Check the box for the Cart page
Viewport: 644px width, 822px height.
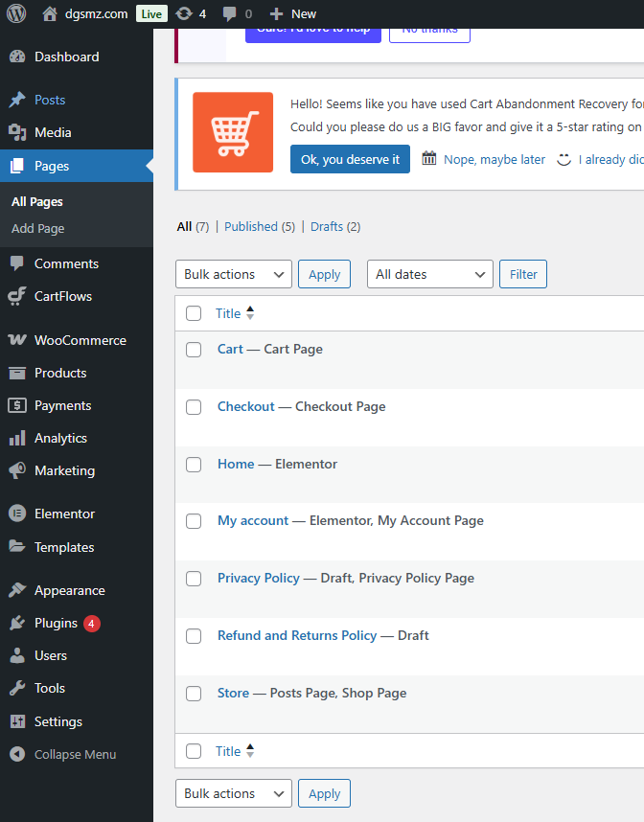click(194, 350)
